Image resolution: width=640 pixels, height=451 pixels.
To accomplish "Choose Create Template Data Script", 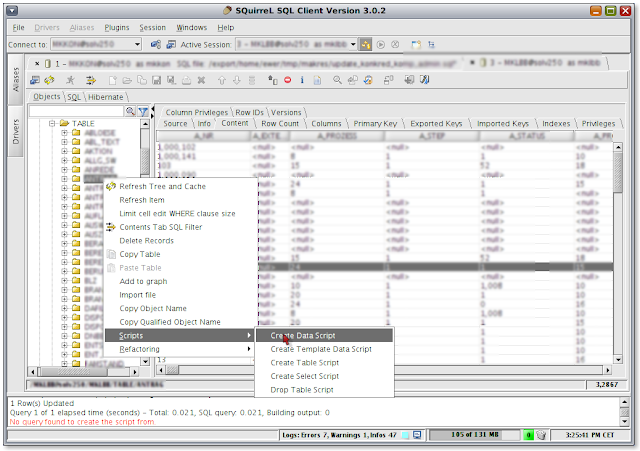I will click(324, 349).
